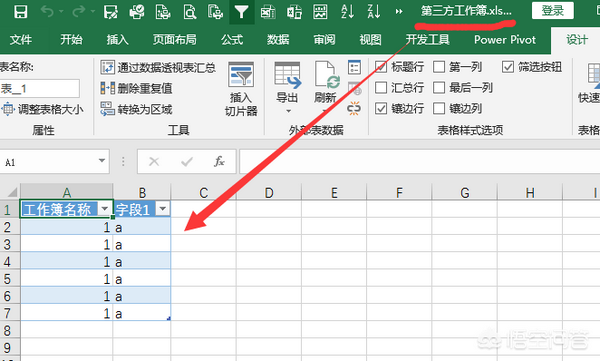The width and height of the screenshot is (600, 361).
Task: Click 插入切片器 insert slicer
Action: tap(241, 89)
